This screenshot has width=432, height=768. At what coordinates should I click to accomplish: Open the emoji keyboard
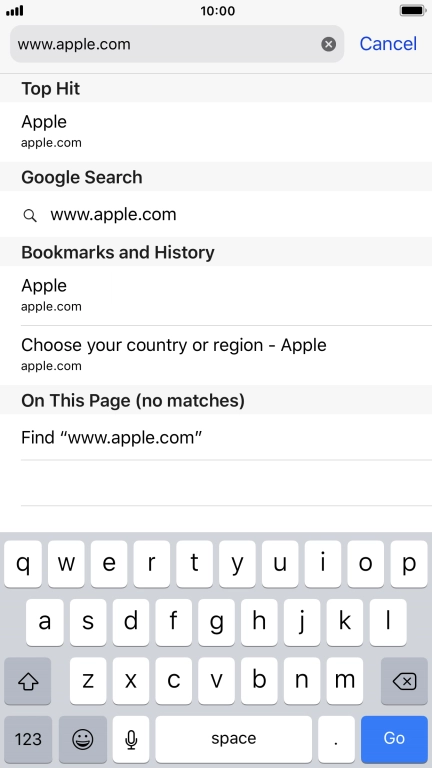click(82, 739)
